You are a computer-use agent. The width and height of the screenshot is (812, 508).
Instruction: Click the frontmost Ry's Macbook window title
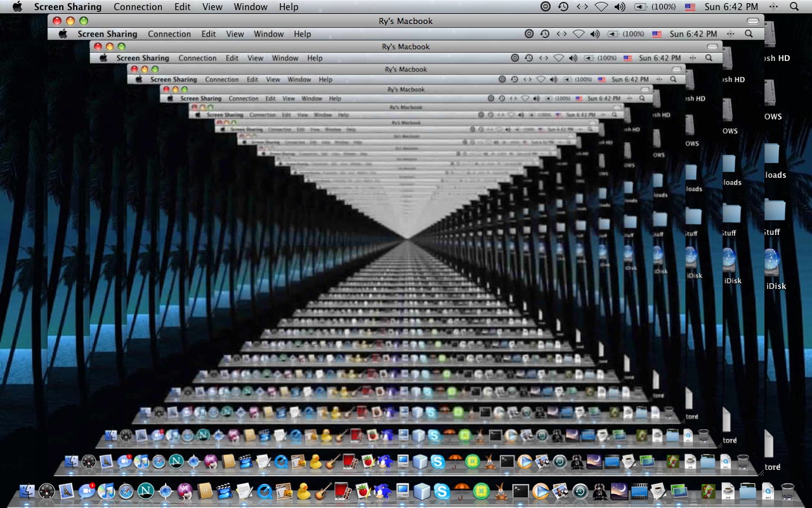406,21
